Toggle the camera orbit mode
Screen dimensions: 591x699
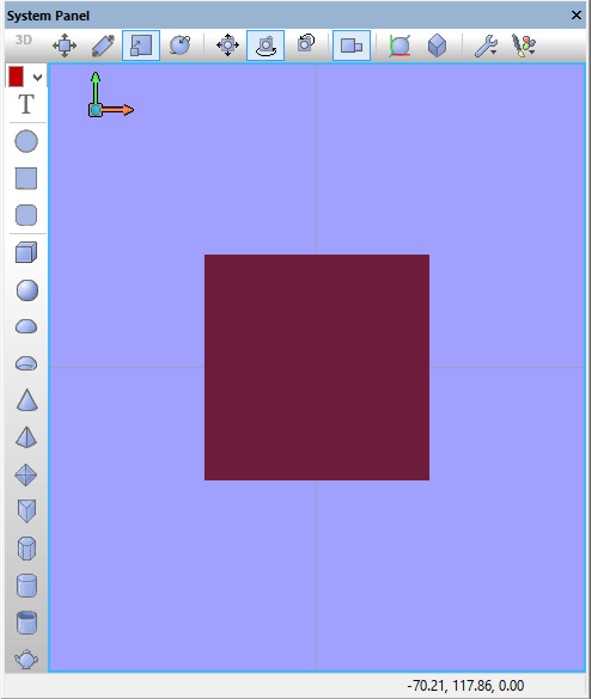265,45
